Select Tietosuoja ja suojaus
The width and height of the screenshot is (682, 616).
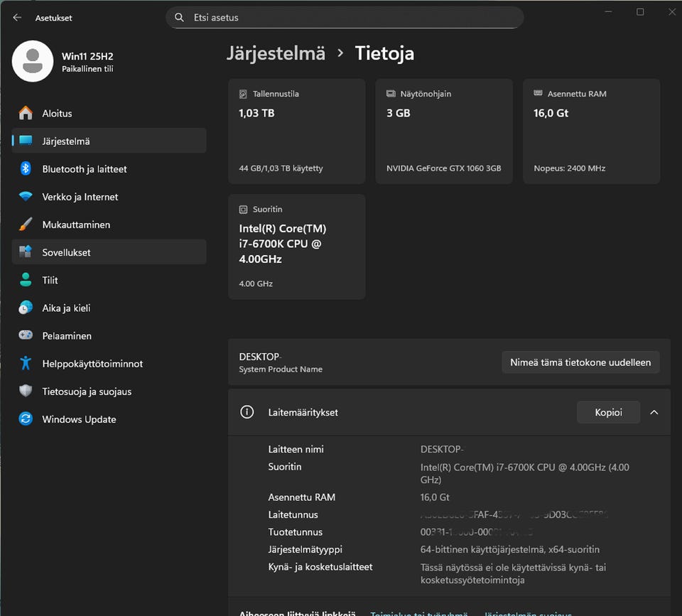point(109,391)
